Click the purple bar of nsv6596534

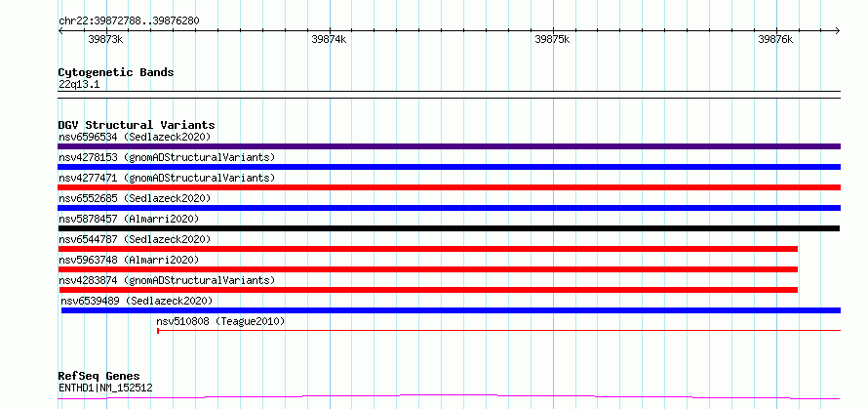tap(449, 146)
